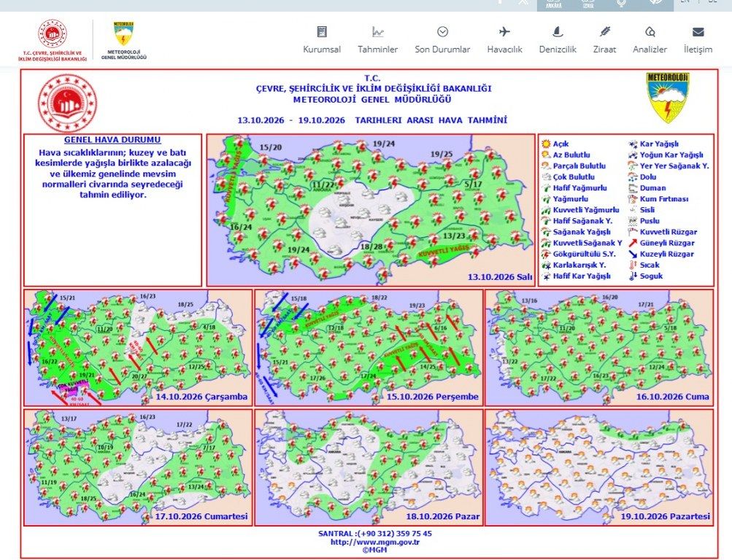Click the red ministry seal inside forecast
The height and width of the screenshot is (560, 732).
click(68, 104)
